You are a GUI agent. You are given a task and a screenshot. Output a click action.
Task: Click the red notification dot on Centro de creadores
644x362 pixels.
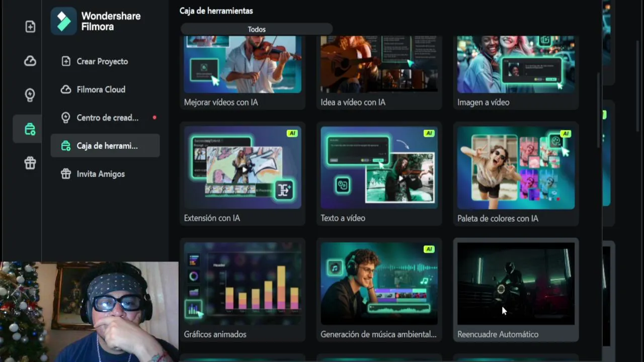point(154,118)
